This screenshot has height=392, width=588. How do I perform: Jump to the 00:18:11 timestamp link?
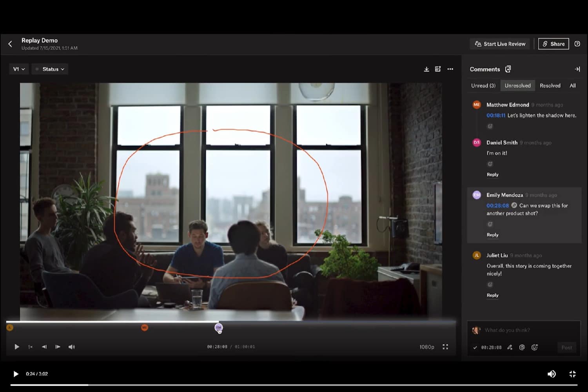(495, 116)
